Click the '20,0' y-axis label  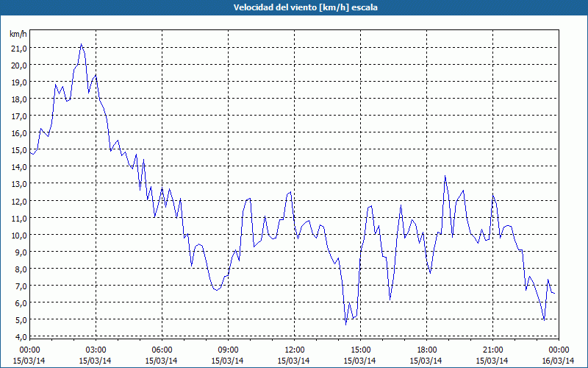(19, 65)
